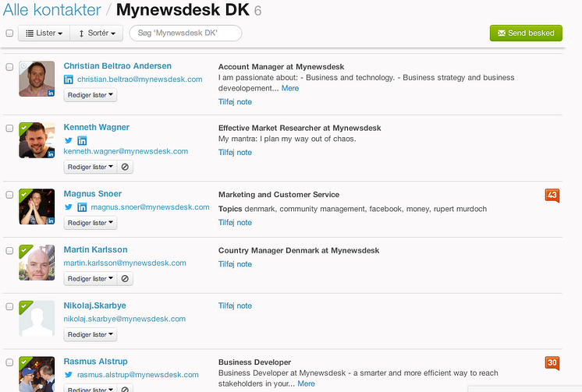Viewport: 582px width, 392px height.
Task: Open the orange 43 comment badge
Action: (552, 195)
